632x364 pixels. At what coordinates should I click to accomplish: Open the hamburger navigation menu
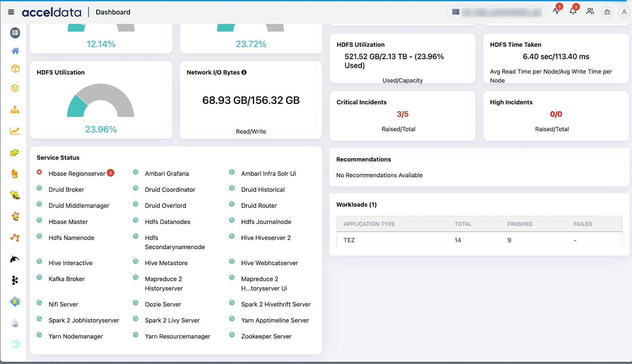pyautogui.click(x=11, y=12)
